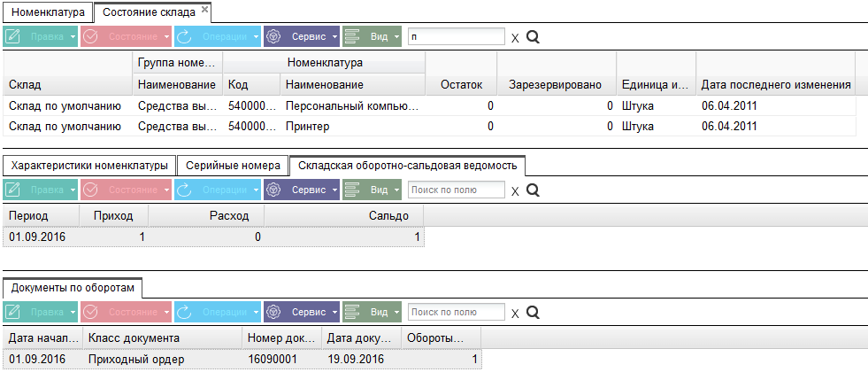The height and width of the screenshot is (380, 868).
Task: Click the Дата последнего изменения column header
Action: [x=776, y=85]
